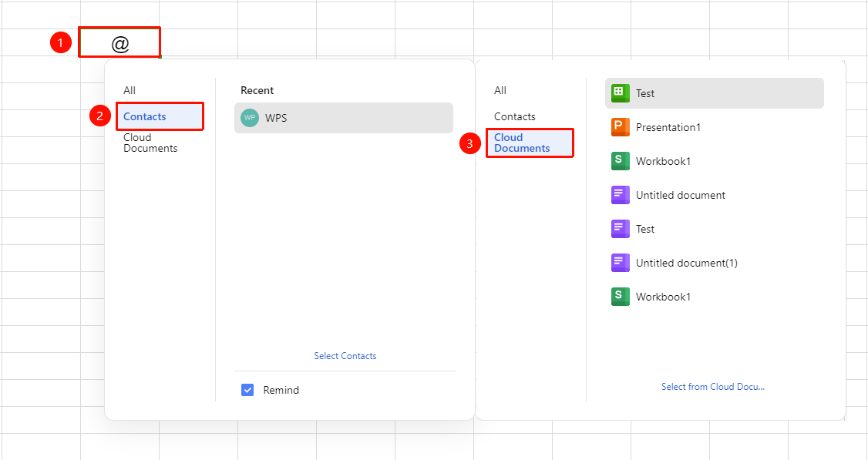868x460 pixels.
Task: Uncheck the Remind checkbox
Action: [247, 390]
